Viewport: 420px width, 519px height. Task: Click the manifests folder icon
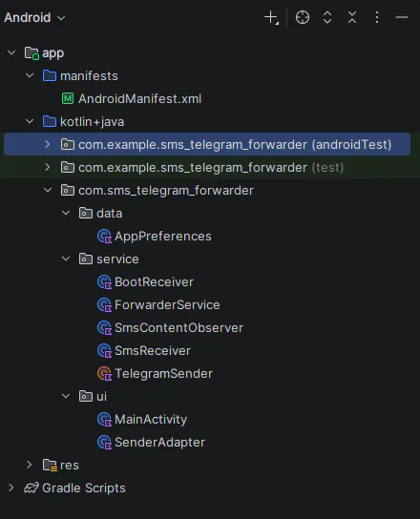click(50, 75)
